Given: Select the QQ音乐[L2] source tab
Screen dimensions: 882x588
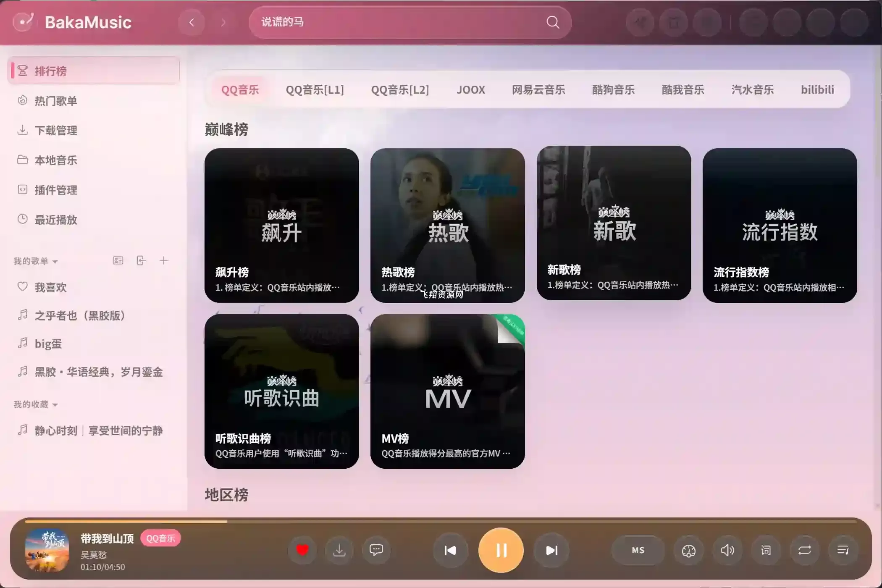Looking at the screenshot, I should tap(400, 89).
